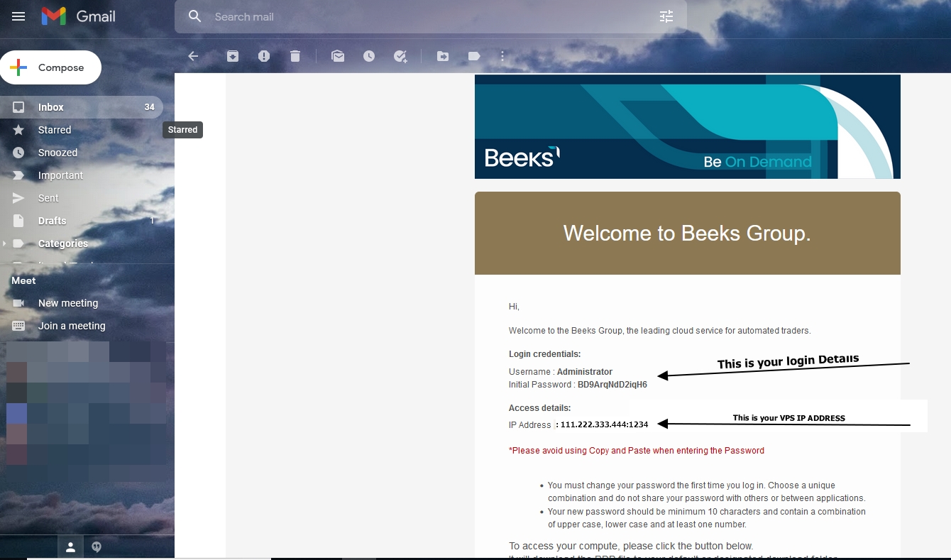Click the Join a meeting keyboard icon
This screenshot has height=560, width=951.
(x=18, y=326)
